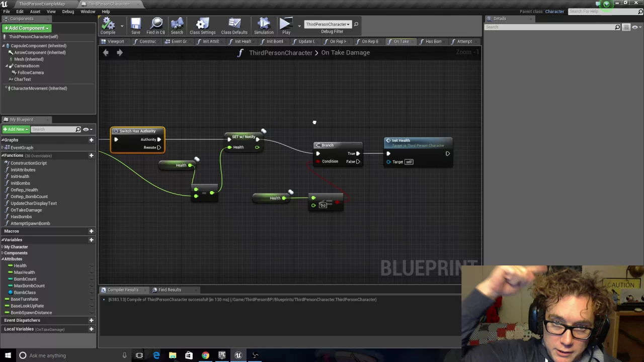Viewport: 644px width, 362px height.
Task: Open the ThirdPersonCharacter debug filter dropdown
Action: click(328, 24)
